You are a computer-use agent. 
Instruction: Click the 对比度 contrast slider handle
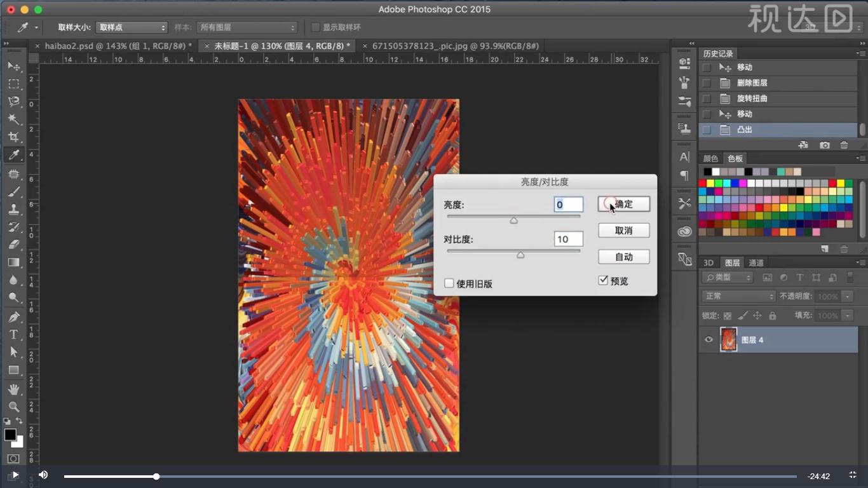click(x=520, y=255)
